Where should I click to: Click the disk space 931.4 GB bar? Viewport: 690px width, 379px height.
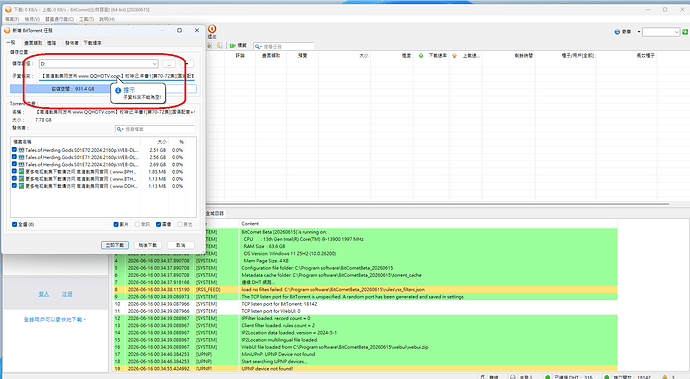click(103, 89)
